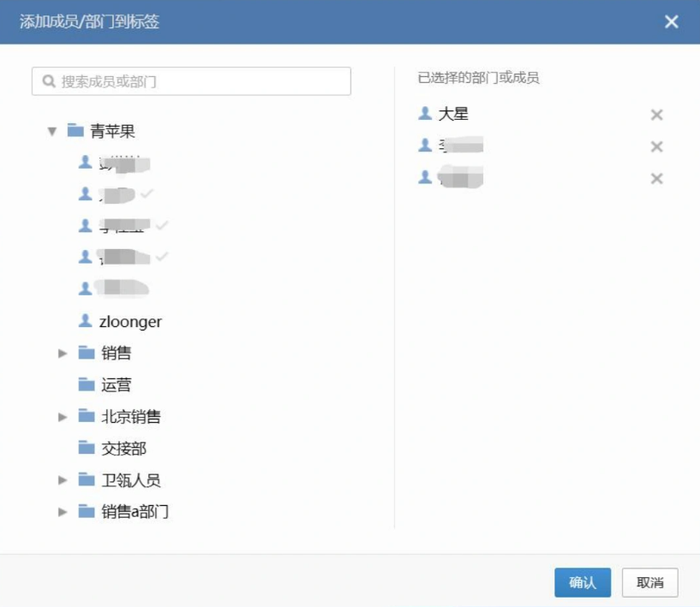
Task: Expand the 销售 department
Action: [x=63, y=354]
